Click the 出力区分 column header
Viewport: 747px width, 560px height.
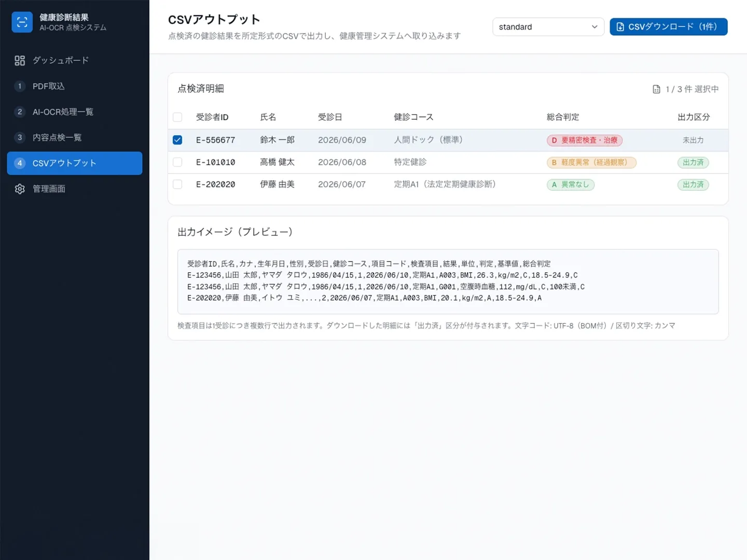coord(694,117)
